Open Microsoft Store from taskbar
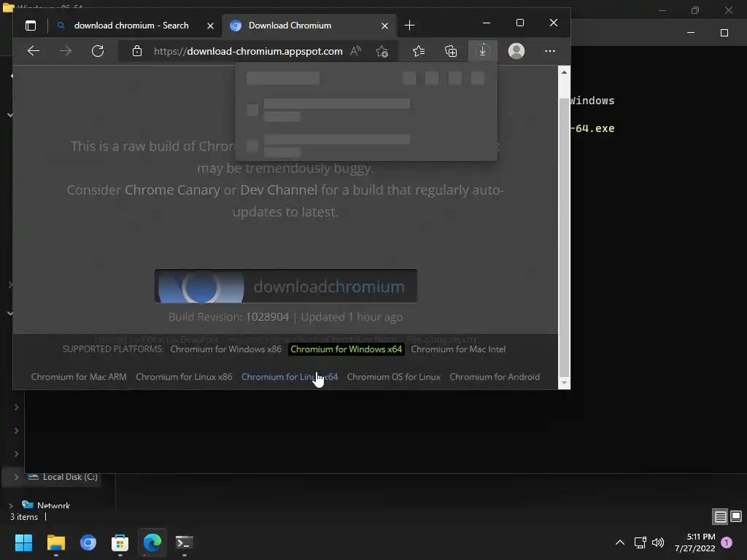Image resolution: width=747 pixels, height=560 pixels. coord(120,542)
